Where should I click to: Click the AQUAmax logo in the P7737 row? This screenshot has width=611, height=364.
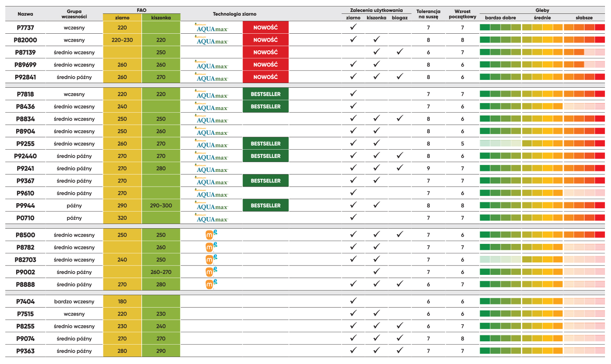pyautogui.click(x=212, y=28)
